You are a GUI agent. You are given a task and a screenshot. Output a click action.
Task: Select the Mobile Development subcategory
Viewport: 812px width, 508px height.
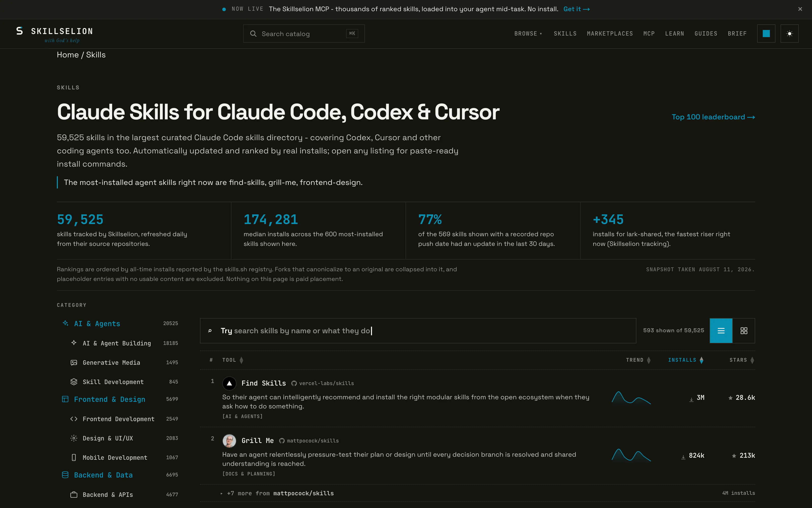click(124, 458)
